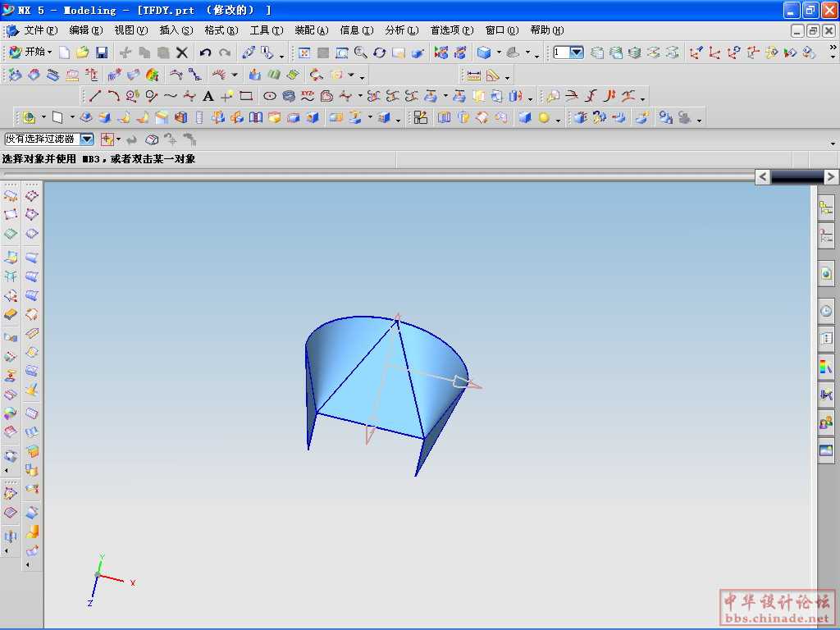
Task: Open the selection filter dropdown
Action: click(x=87, y=139)
